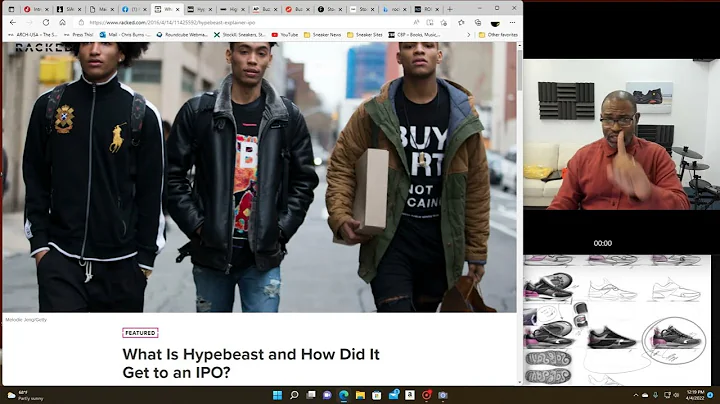Image resolution: width=720 pixels, height=404 pixels.
Task: Open StockX Sneakers bookmark
Action: click(239, 35)
